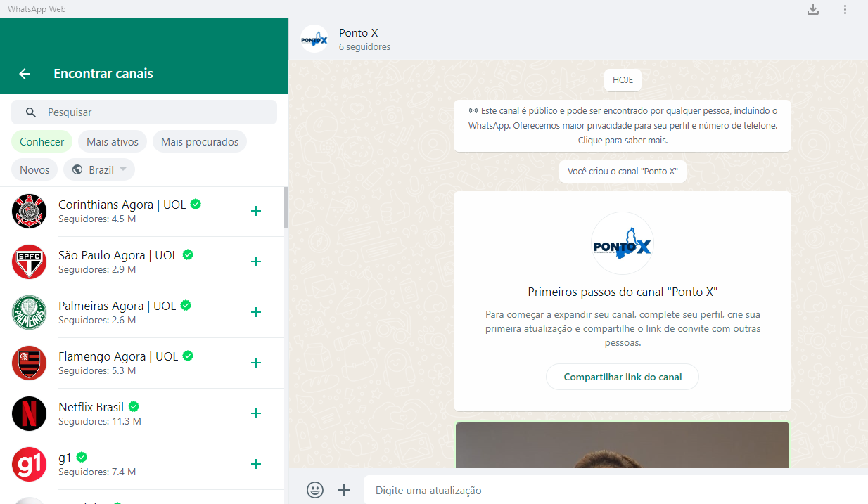Open g1 channel avatar
868x504 pixels.
coord(29,464)
